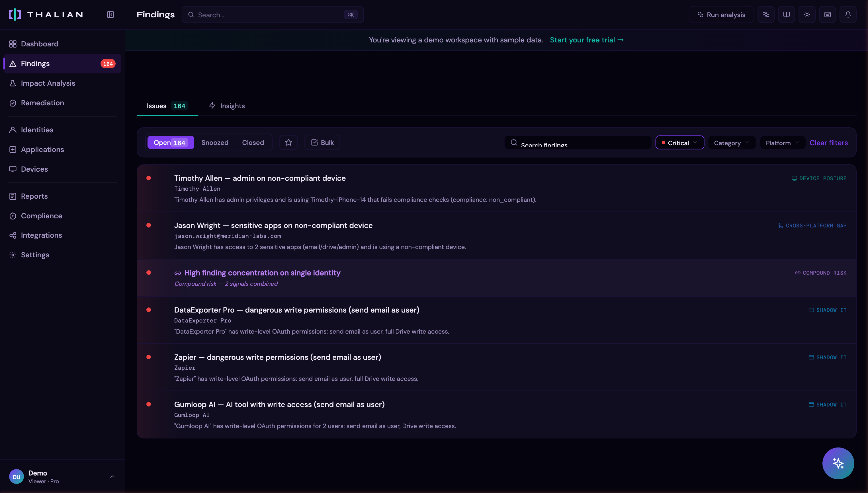868x493 pixels.
Task: Open Impact Analysis in sidebar
Action: [x=48, y=83]
